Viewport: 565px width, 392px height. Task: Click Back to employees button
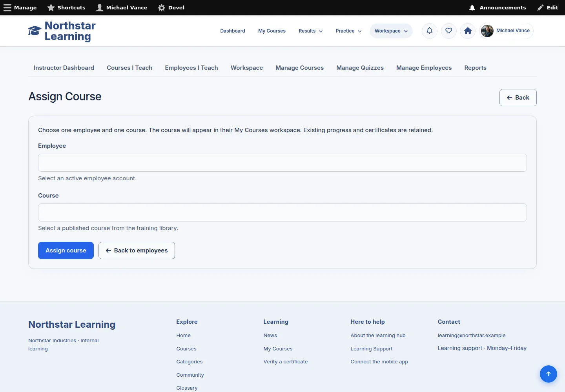tap(137, 250)
